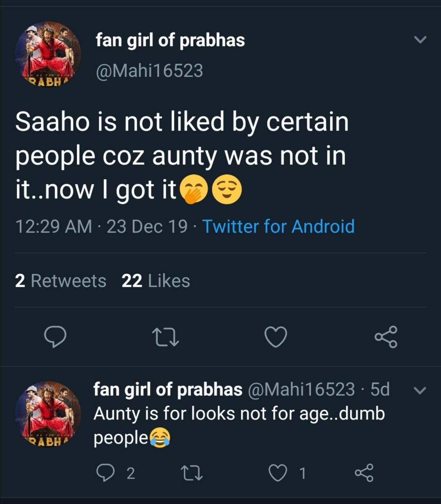441x504 pixels.
Task: Reply to the main Saaho tweet
Action: (55, 337)
